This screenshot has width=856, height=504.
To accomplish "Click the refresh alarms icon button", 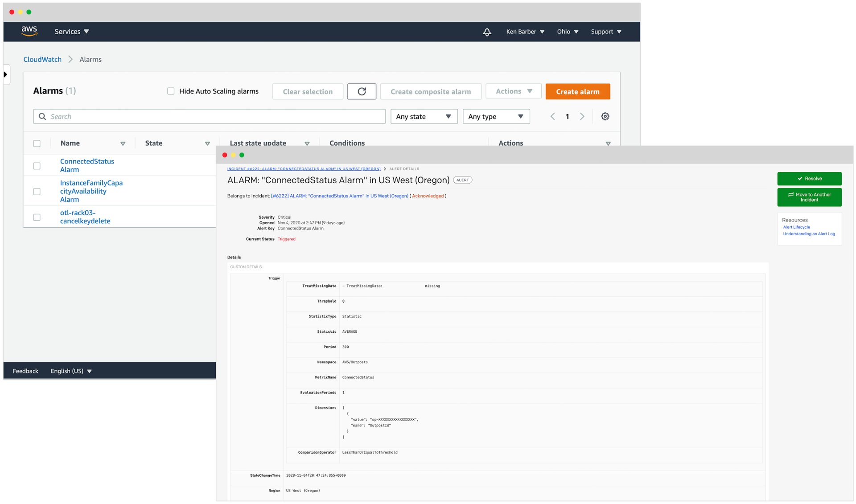I will pyautogui.click(x=362, y=91).
